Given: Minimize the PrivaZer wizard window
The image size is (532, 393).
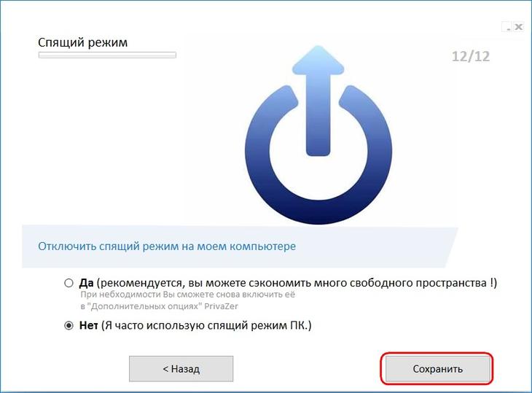Looking at the screenshot, I should click(508, 27).
